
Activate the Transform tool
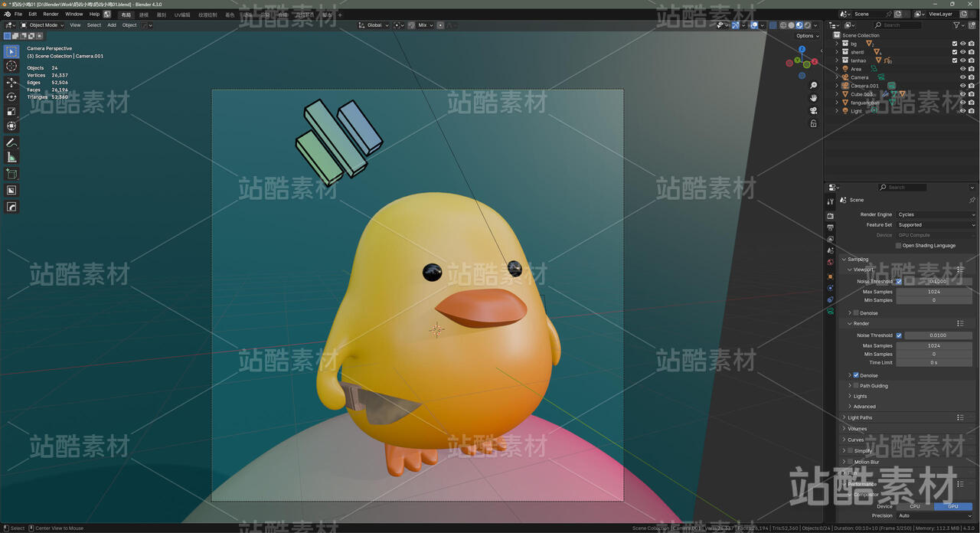pyautogui.click(x=11, y=126)
